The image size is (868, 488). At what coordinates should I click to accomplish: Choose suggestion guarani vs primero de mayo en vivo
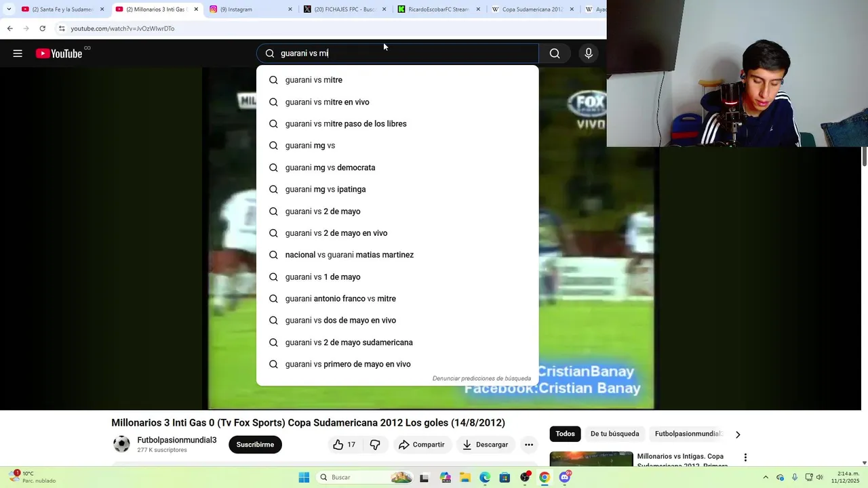[x=397, y=364]
